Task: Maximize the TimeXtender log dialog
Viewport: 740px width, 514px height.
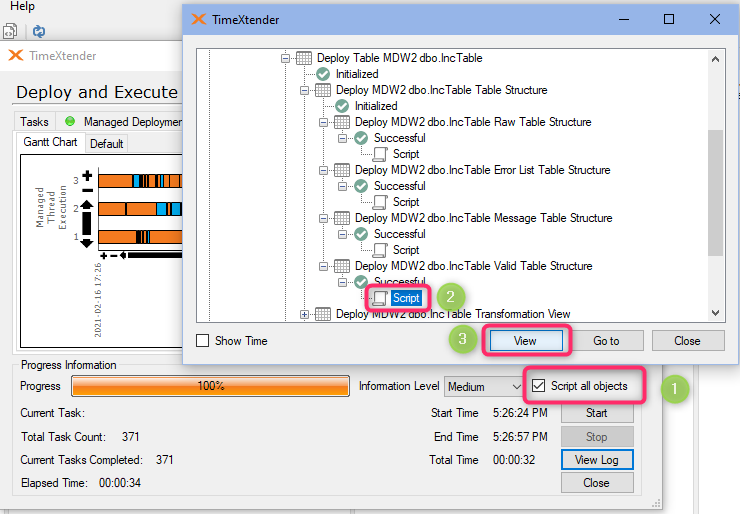Action: tap(669, 19)
